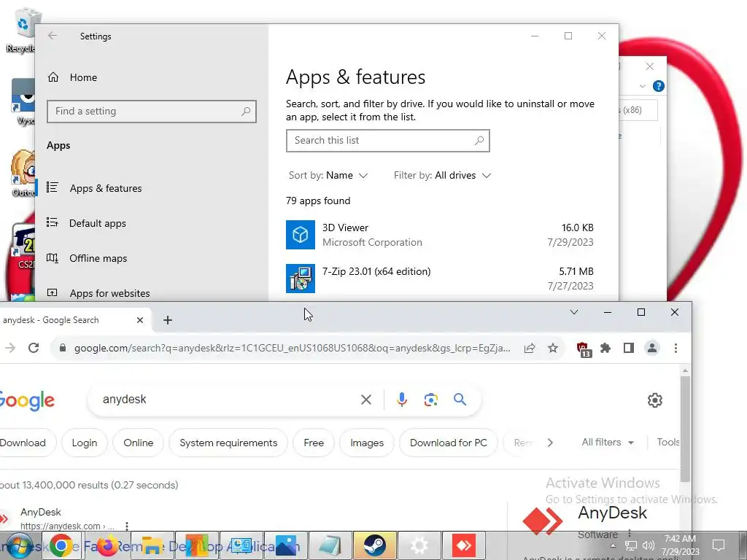Open Google quick settings gear
Screen dimensions: 747x560
tap(655, 400)
